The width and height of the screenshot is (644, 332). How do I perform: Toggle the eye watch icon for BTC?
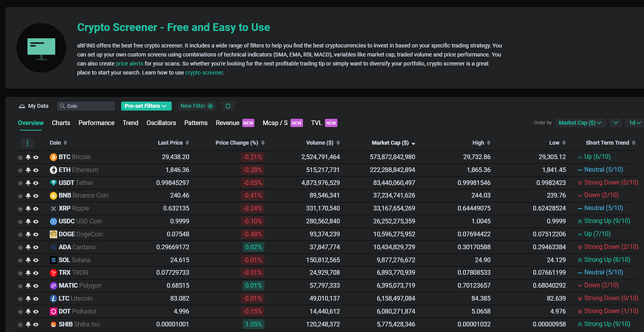pyautogui.click(x=36, y=157)
